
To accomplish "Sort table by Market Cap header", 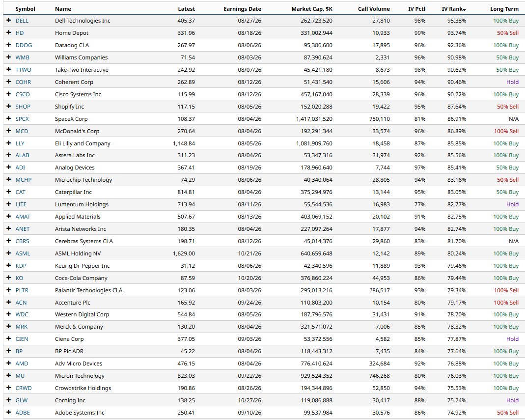I will click(312, 9).
